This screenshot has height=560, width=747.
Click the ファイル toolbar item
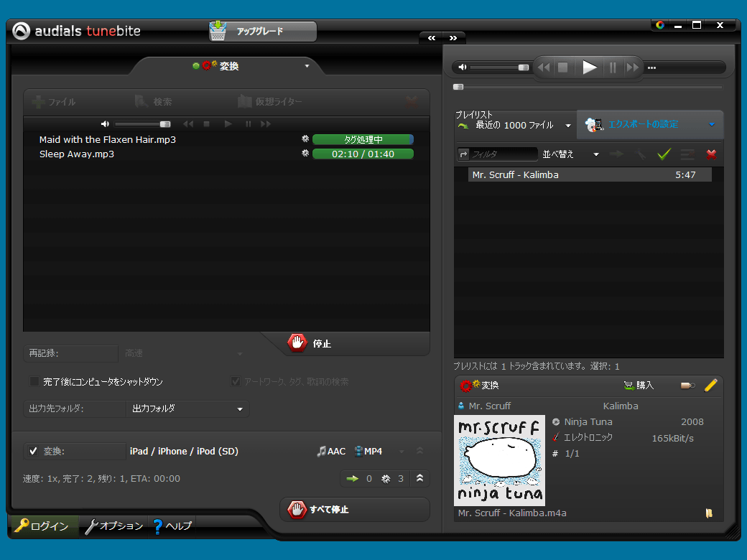point(53,101)
